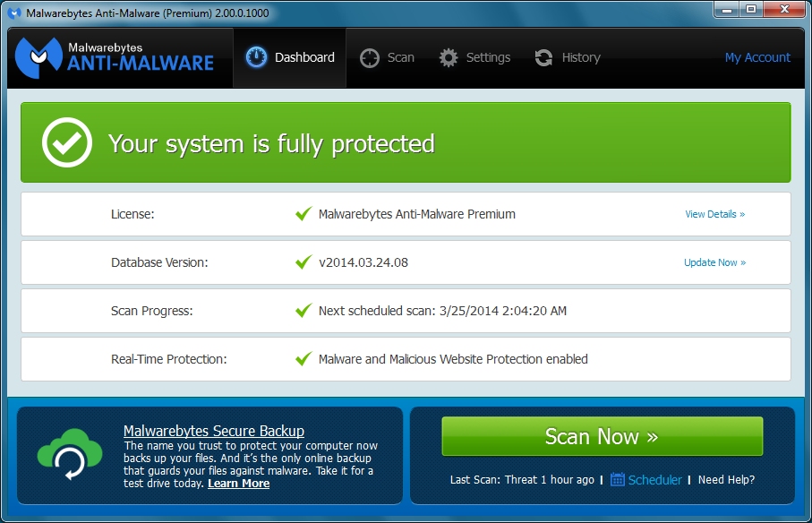Click the green checkmark beside Scan Progress
This screenshot has width=812, height=523.
coord(303,310)
